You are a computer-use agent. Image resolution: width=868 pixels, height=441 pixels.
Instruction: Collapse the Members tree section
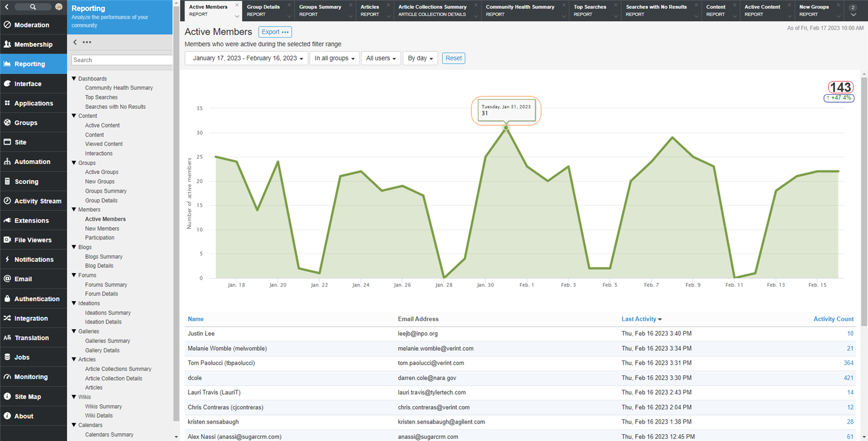74,210
